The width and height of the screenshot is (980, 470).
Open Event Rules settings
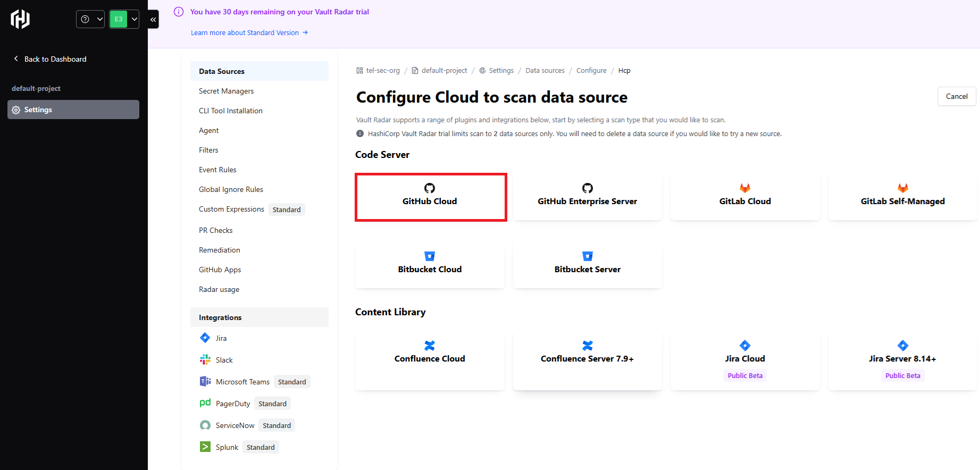(217, 170)
